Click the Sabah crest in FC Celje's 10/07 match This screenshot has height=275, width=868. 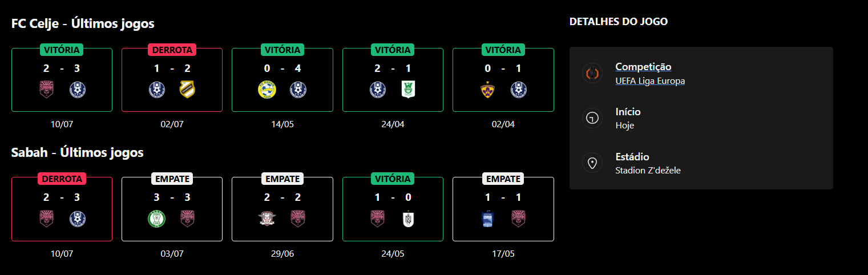click(46, 90)
